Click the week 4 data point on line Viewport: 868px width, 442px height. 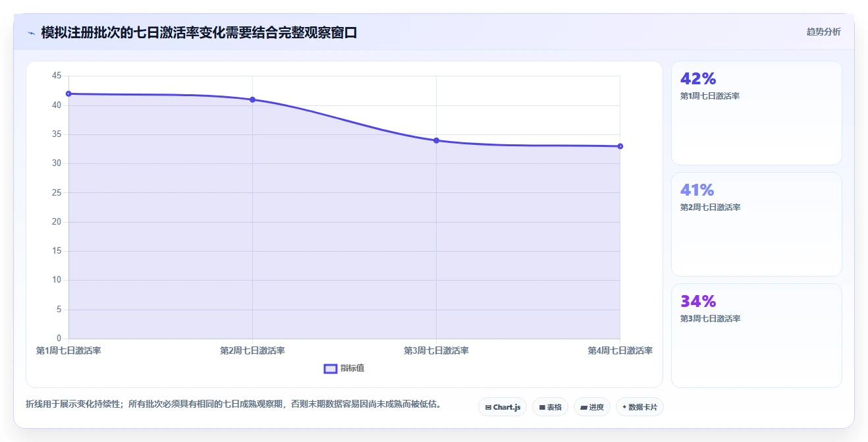click(x=620, y=146)
